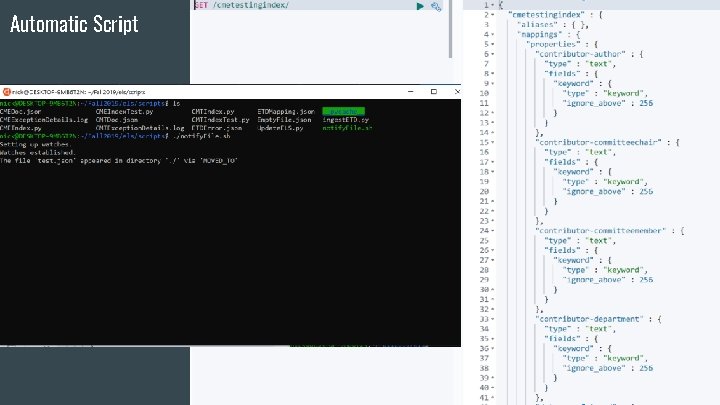The image size is (720, 405).
Task: Click the "mappings" key on line 4
Action: coord(539,34)
